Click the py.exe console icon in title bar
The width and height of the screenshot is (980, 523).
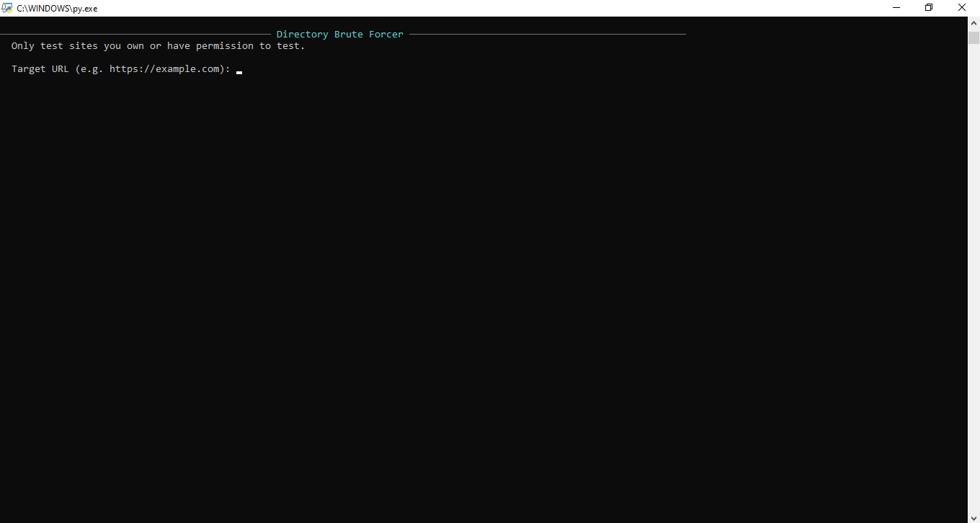point(7,8)
